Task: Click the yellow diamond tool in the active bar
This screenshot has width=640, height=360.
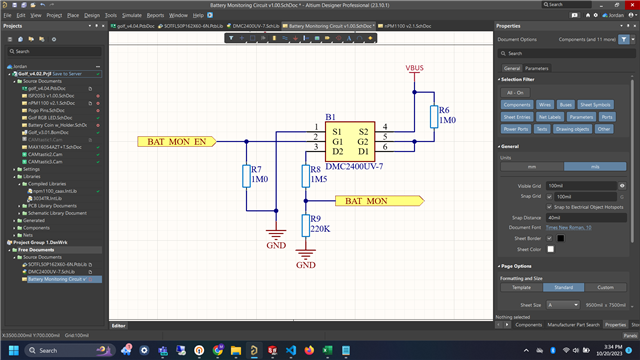Action: click(371, 38)
